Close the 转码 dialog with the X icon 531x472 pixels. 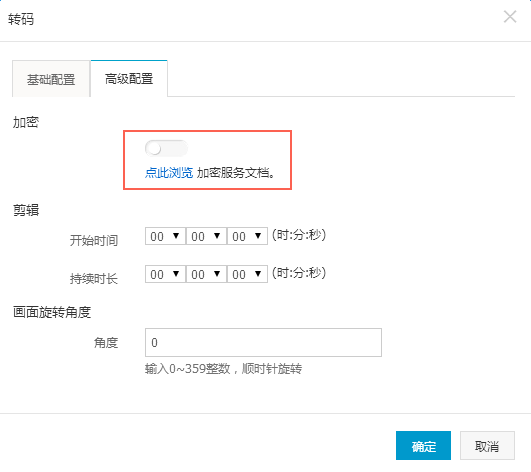[x=510, y=17]
